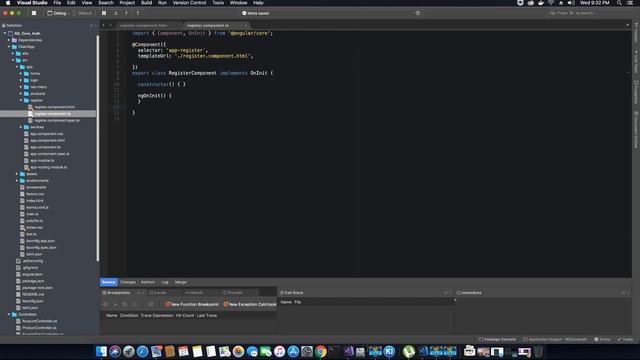Open the Watch debug pad tab

(194, 293)
